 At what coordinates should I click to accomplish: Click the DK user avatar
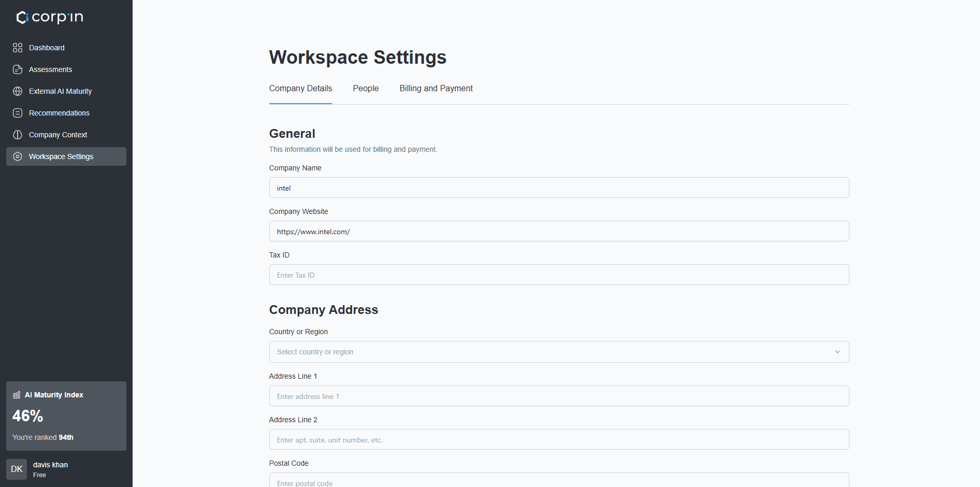pos(17,469)
